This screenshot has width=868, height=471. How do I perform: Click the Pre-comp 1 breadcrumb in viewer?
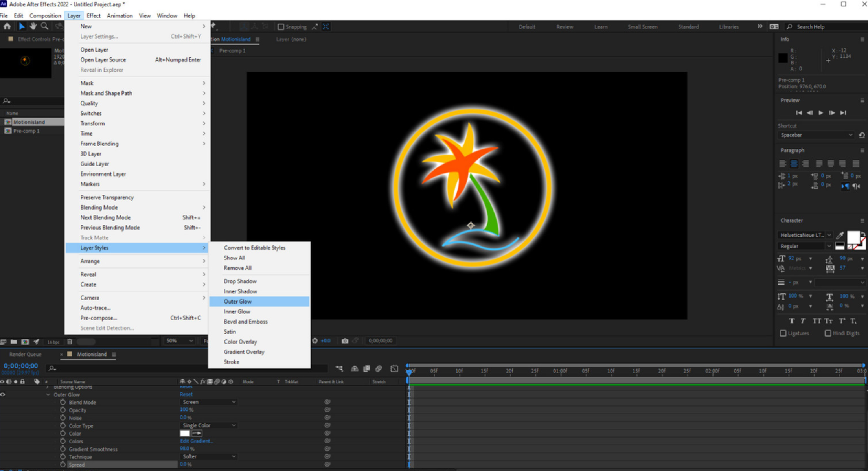[x=232, y=51]
